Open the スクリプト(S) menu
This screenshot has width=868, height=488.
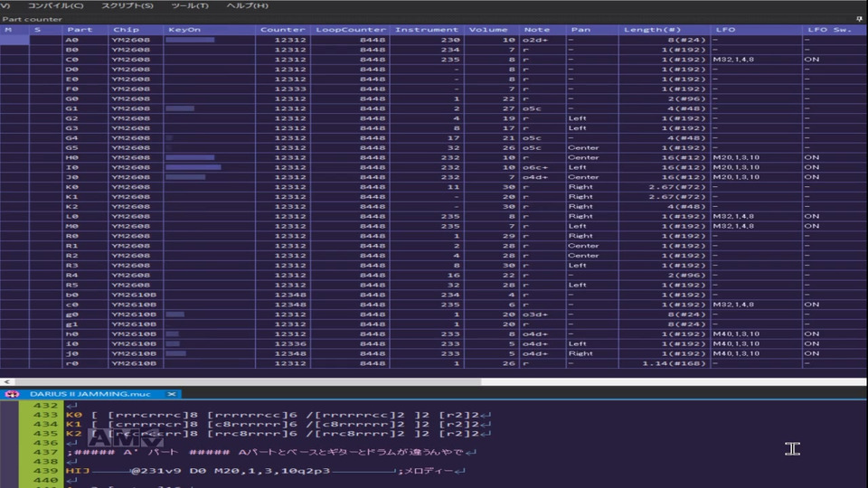point(127,5)
